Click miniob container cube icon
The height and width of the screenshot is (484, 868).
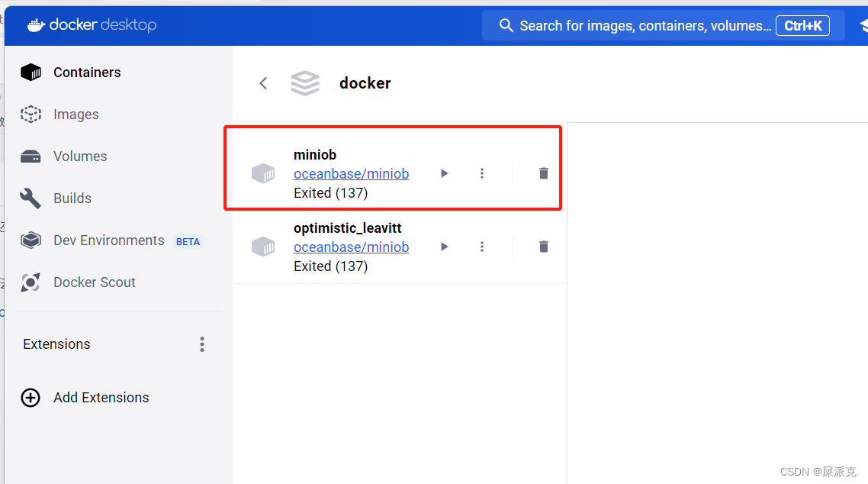(x=263, y=173)
